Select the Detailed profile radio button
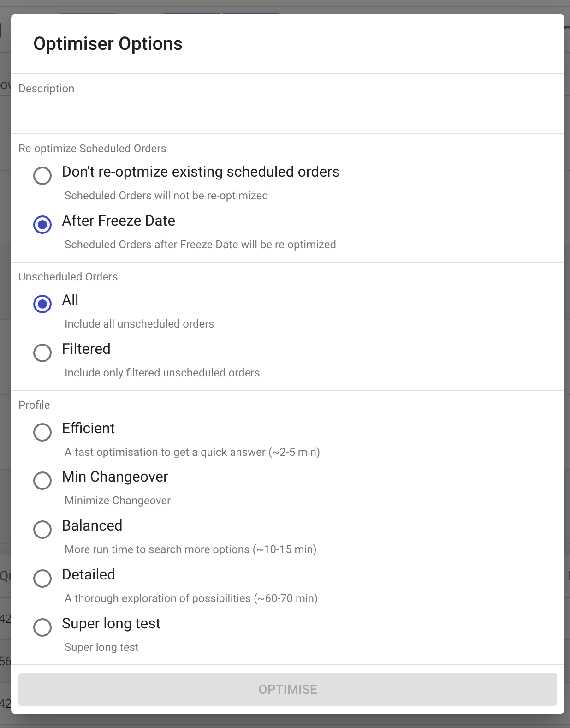The width and height of the screenshot is (570, 728). 42,579
